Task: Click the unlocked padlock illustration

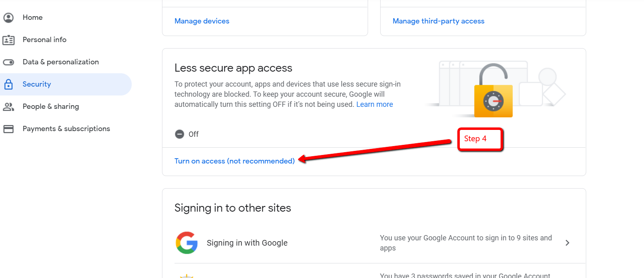Action: [493, 91]
